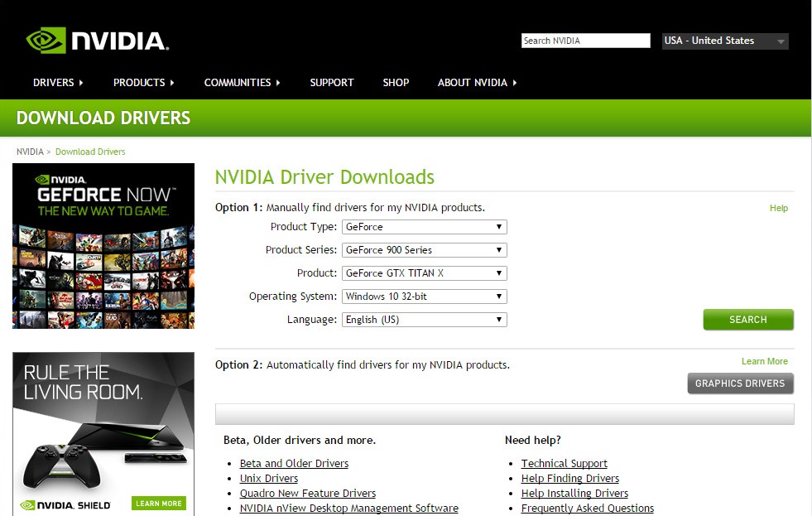
Task: Open the Technical Support link
Action: click(564, 463)
